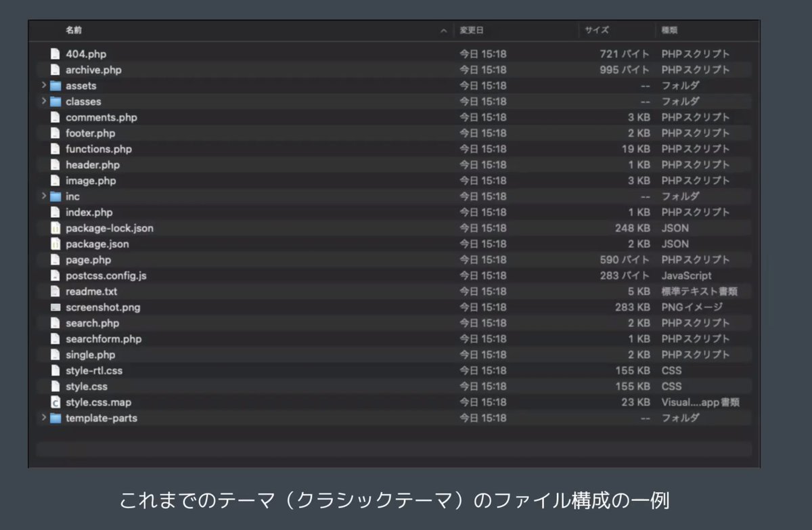Select the postcss.config.js file name
Viewport: 812px width, 530px height.
coord(106,275)
